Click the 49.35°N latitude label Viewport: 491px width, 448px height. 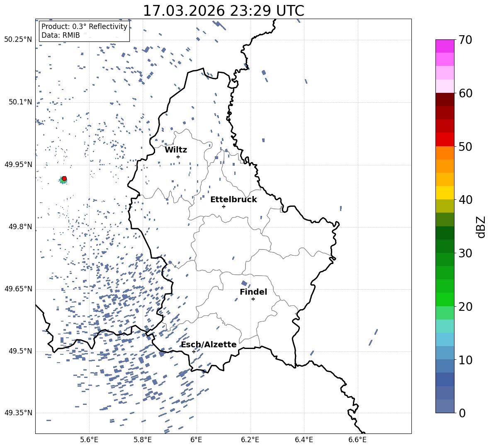pos(18,413)
